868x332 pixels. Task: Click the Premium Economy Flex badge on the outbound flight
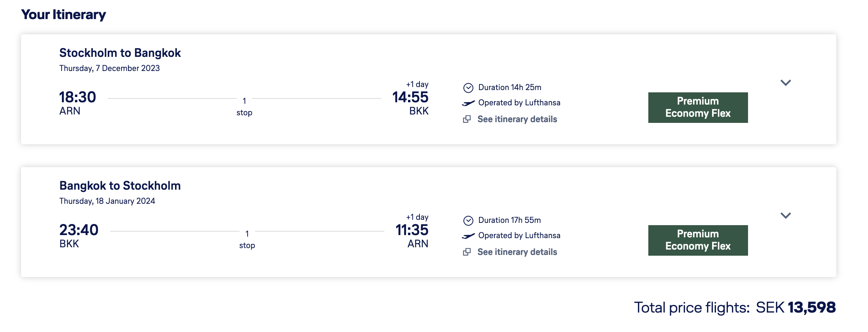698,107
